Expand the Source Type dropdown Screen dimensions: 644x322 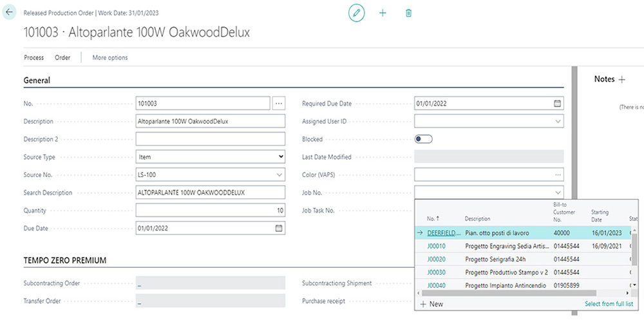tap(279, 156)
